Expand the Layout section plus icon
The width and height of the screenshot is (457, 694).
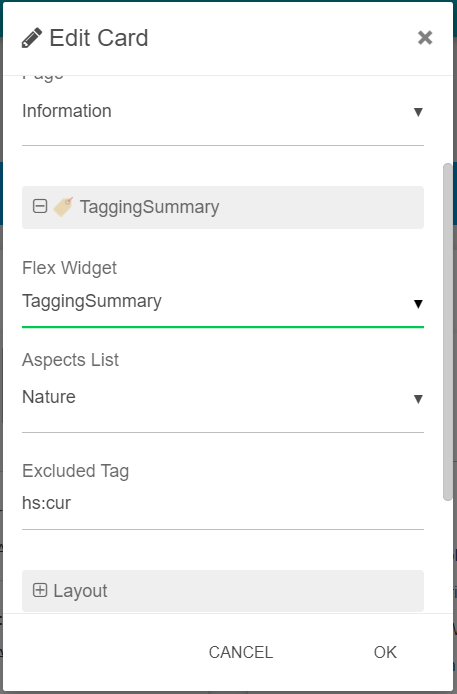click(40, 590)
